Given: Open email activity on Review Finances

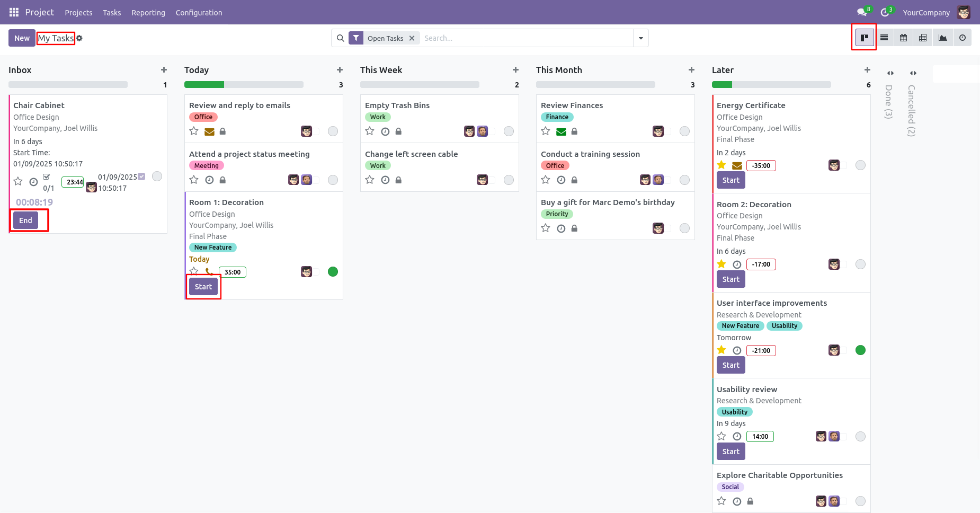Looking at the screenshot, I should point(561,131).
